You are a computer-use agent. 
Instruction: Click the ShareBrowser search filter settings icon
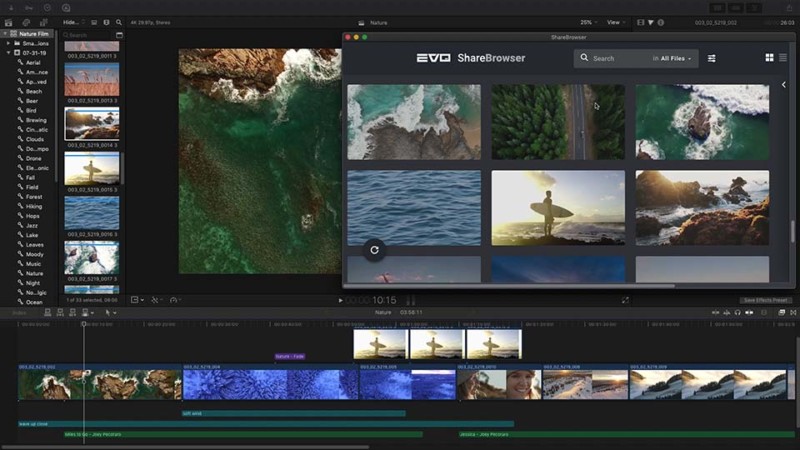click(712, 59)
